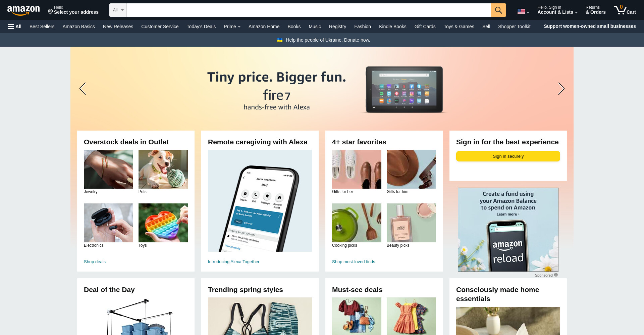The image size is (644, 335).
Task: Click the Sign in securely button
Action: coord(508,156)
